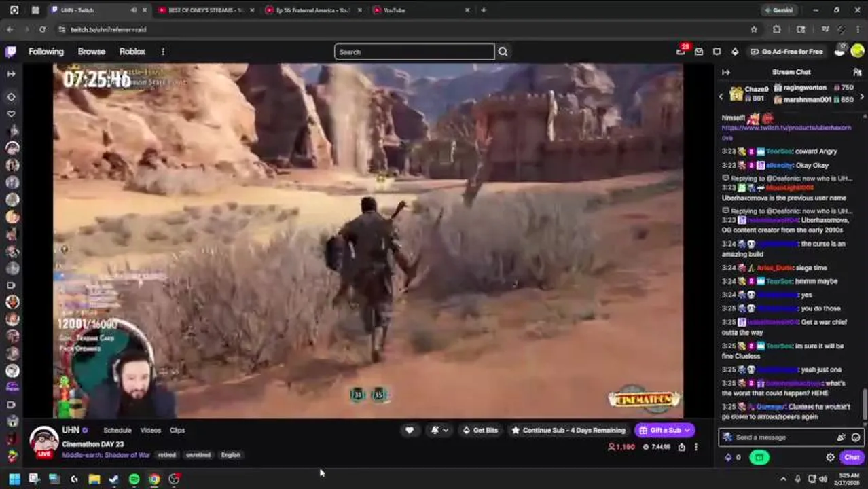Open chat settings gear

click(830, 458)
